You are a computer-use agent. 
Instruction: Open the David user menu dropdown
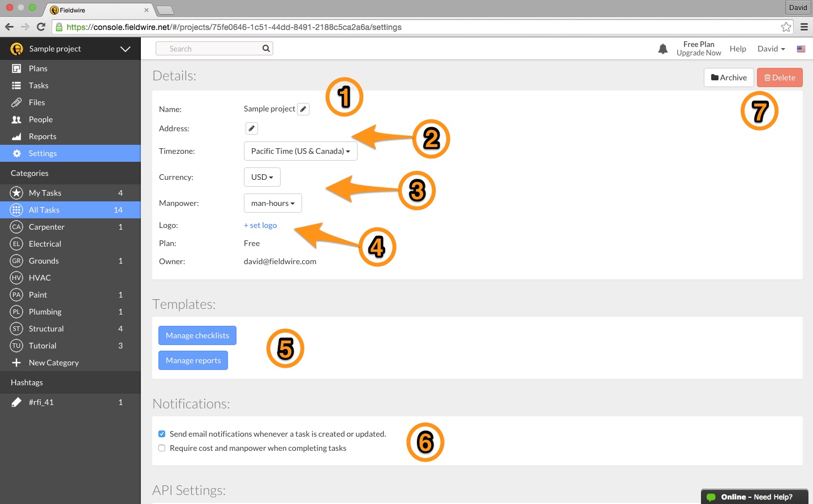pyautogui.click(x=771, y=49)
